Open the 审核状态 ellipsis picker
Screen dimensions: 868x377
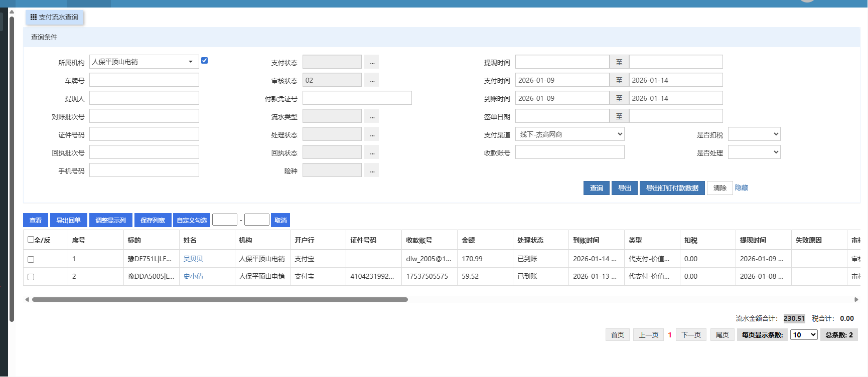pos(371,80)
